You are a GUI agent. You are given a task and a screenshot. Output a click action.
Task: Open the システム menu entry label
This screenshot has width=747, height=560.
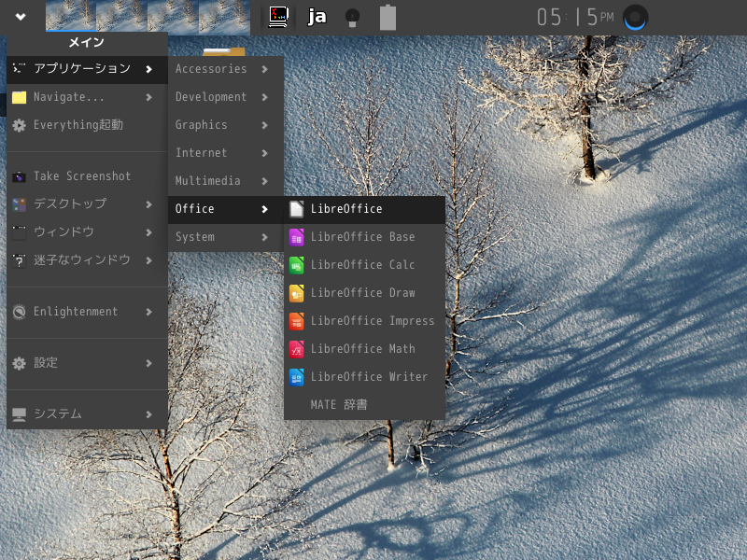tap(58, 414)
